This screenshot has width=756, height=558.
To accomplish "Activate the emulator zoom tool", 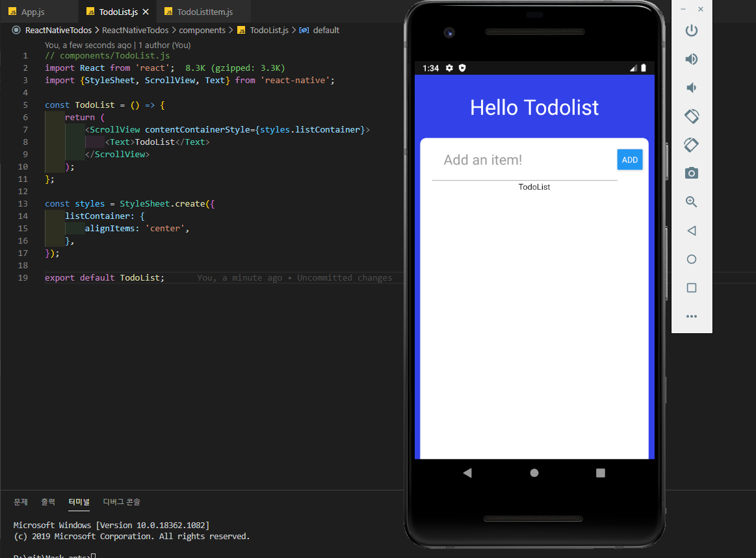I will [691, 201].
